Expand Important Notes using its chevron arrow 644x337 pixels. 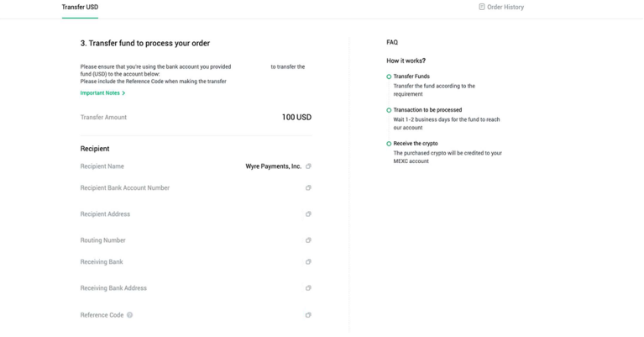click(x=123, y=93)
